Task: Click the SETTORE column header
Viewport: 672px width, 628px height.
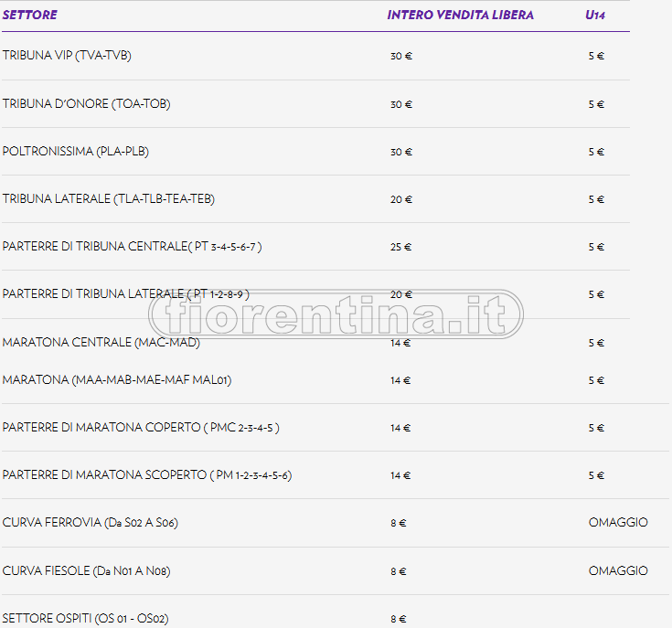Action: (29, 15)
